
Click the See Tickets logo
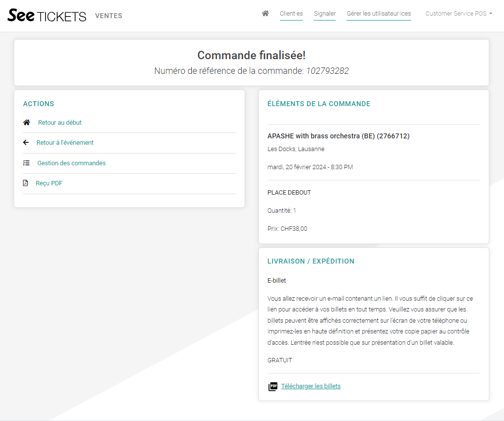click(47, 16)
